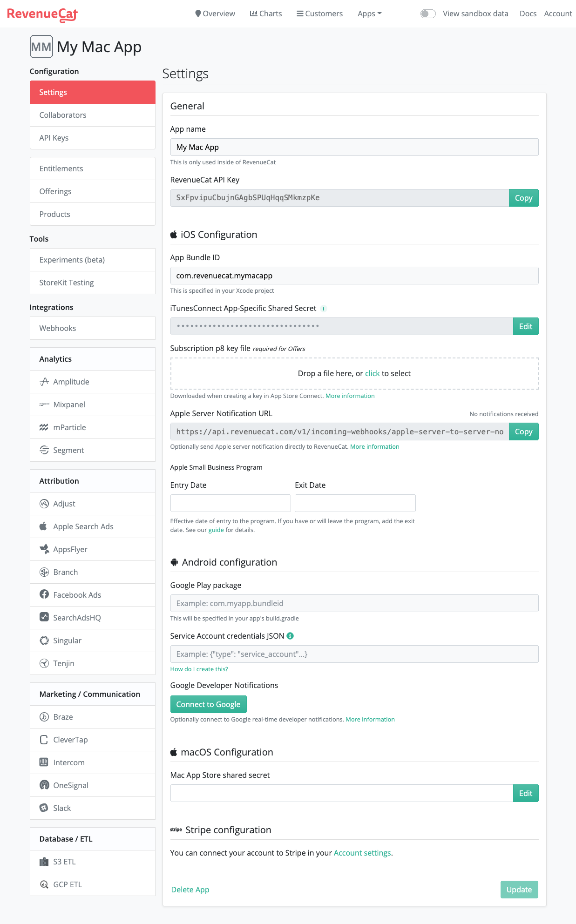Click the App name input field
This screenshot has height=924, width=576.
tap(354, 147)
